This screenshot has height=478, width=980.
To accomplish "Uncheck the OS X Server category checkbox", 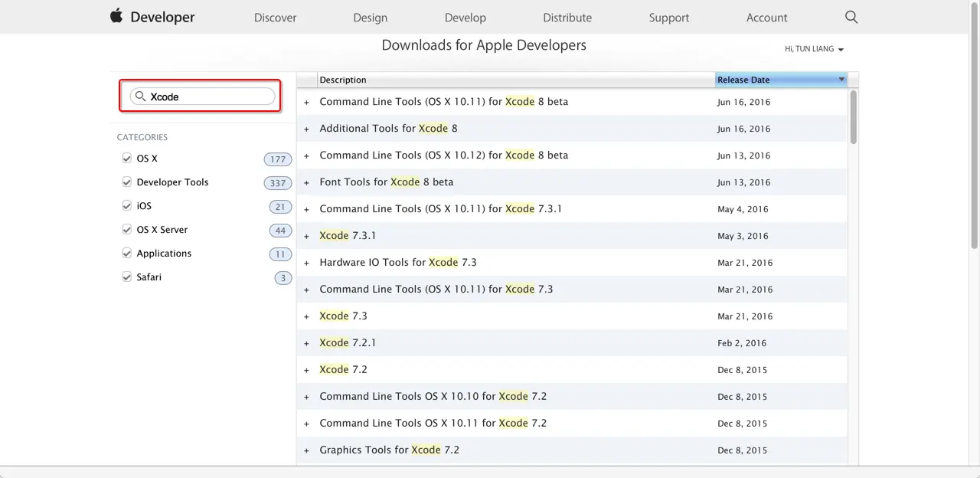I will (x=127, y=229).
